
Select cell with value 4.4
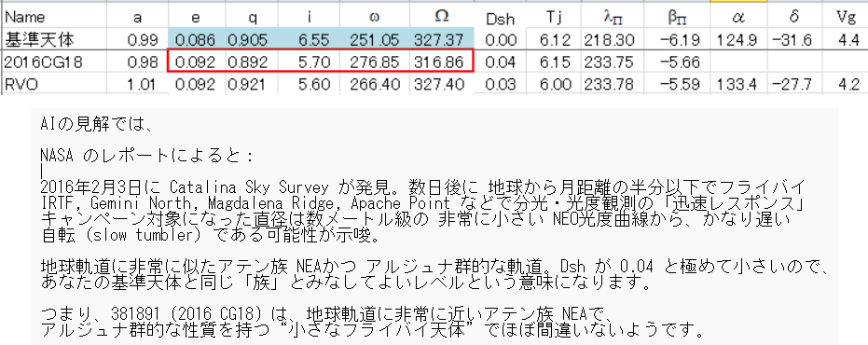tap(846, 39)
